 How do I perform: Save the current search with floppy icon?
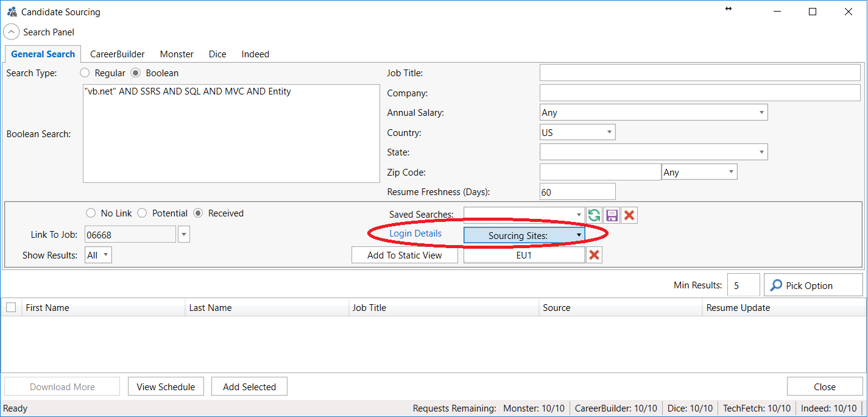click(612, 215)
